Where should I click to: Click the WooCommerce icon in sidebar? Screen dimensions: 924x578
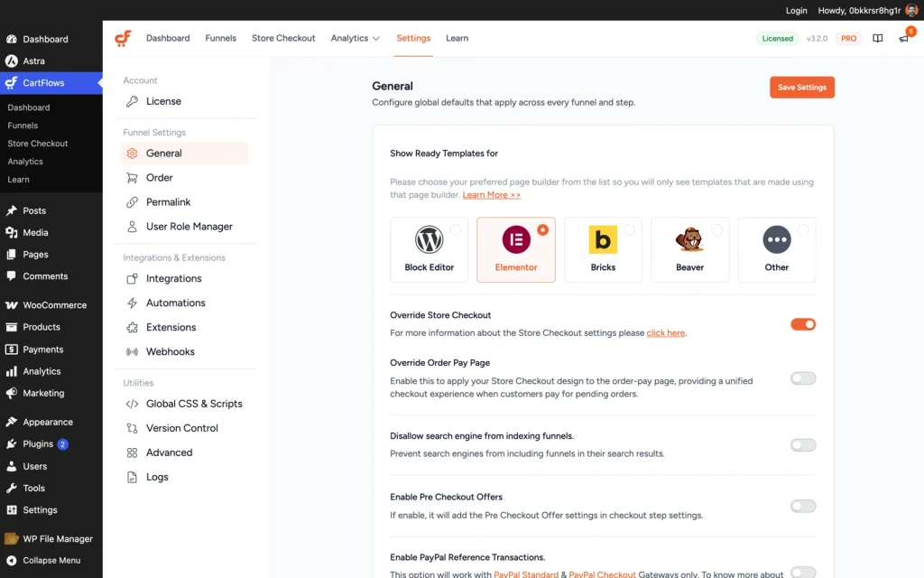coord(11,305)
